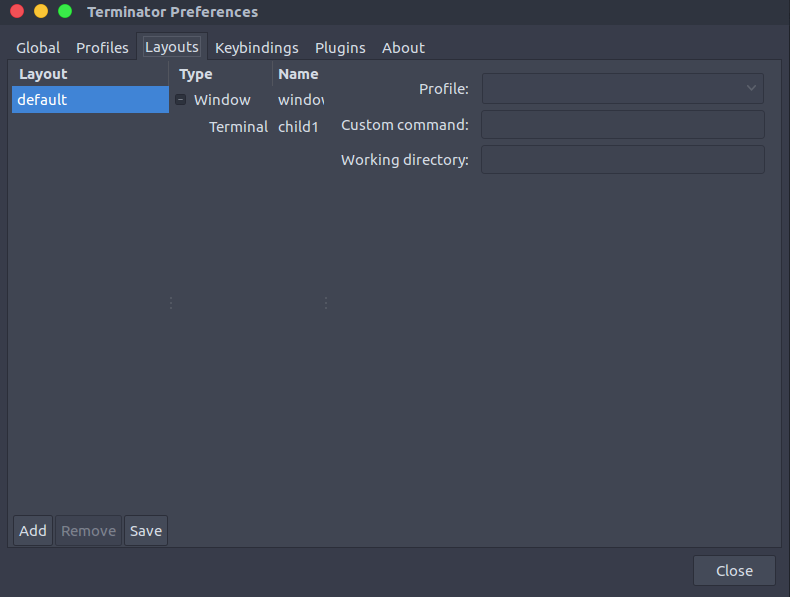Click the Name column header
This screenshot has width=790, height=597.
[299, 74]
